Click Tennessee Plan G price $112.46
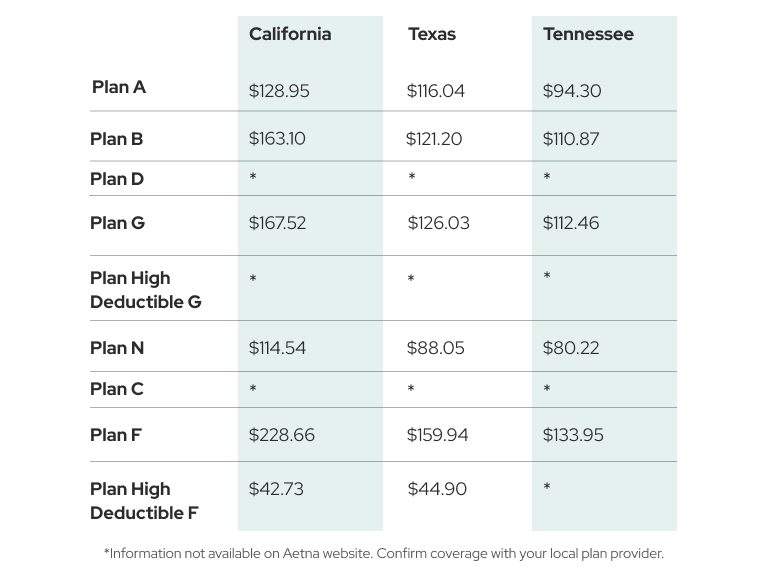This screenshot has height=584, width=768. [x=571, y=223]
